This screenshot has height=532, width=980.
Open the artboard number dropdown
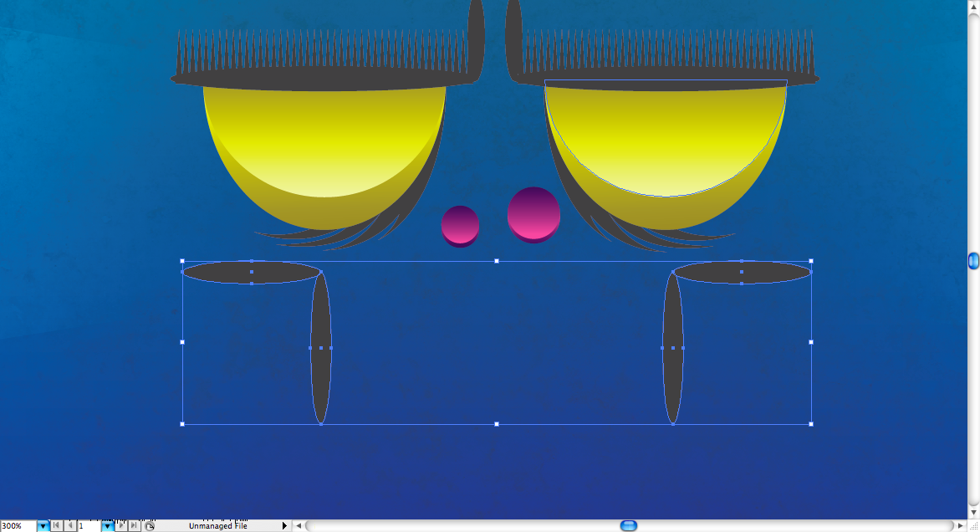click(107, 526)
